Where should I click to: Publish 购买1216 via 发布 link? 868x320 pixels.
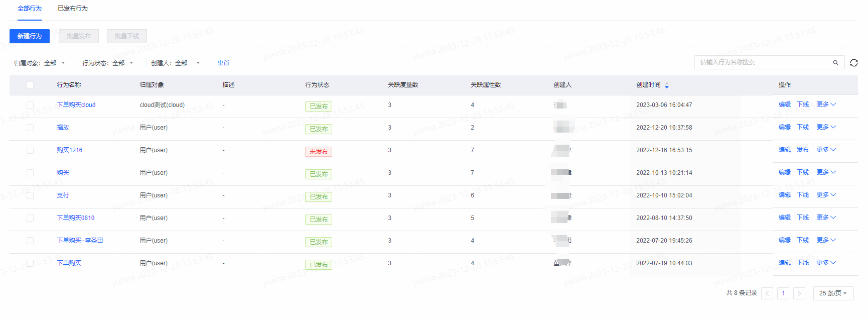pyautogui.click(x=803, y=150)
